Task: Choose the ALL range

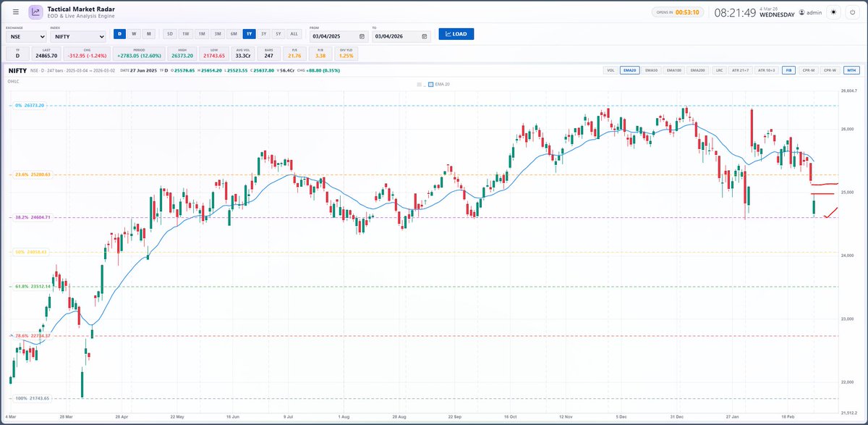Action: (294, 34)
